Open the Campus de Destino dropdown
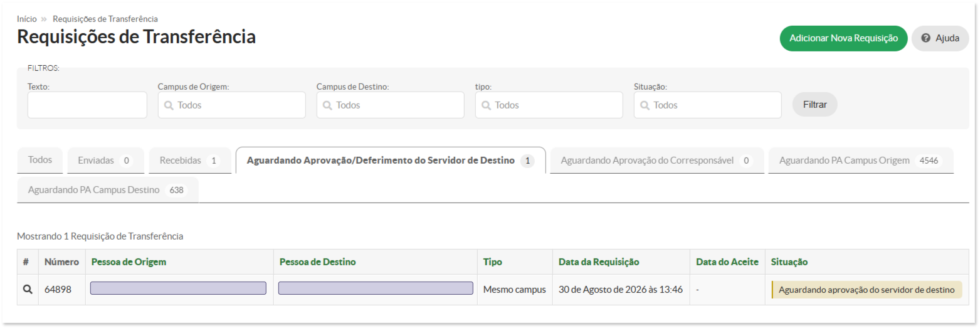This screenshot has width=980, height=328. (391, 105)
